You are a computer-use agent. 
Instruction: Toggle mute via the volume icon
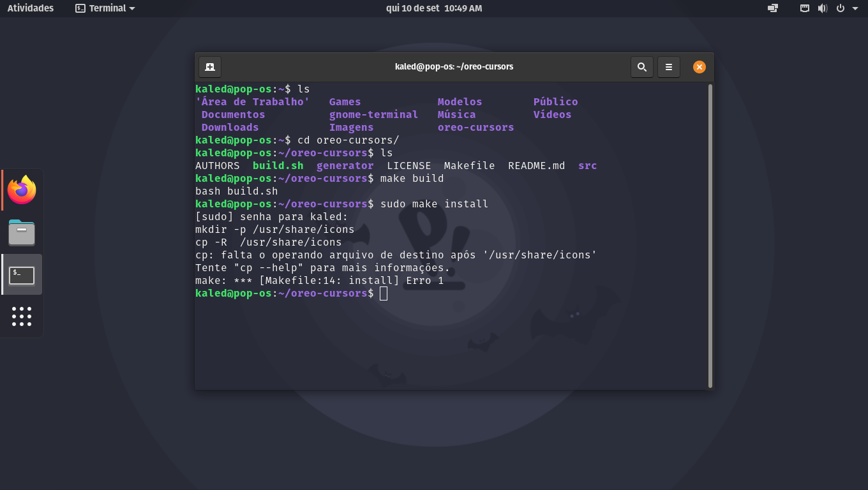(x=823, y=8)
